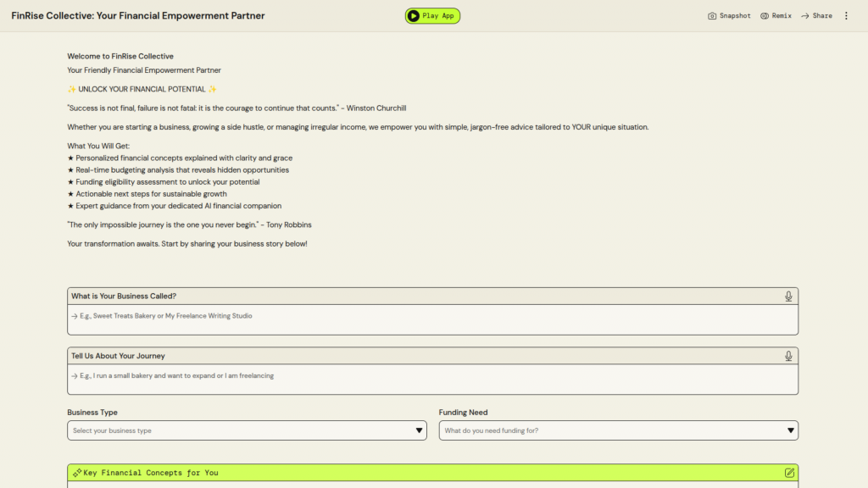The image size is (868, 488).
Task: Click the Funding Need dropdown arrow
Action: (791, 430)
